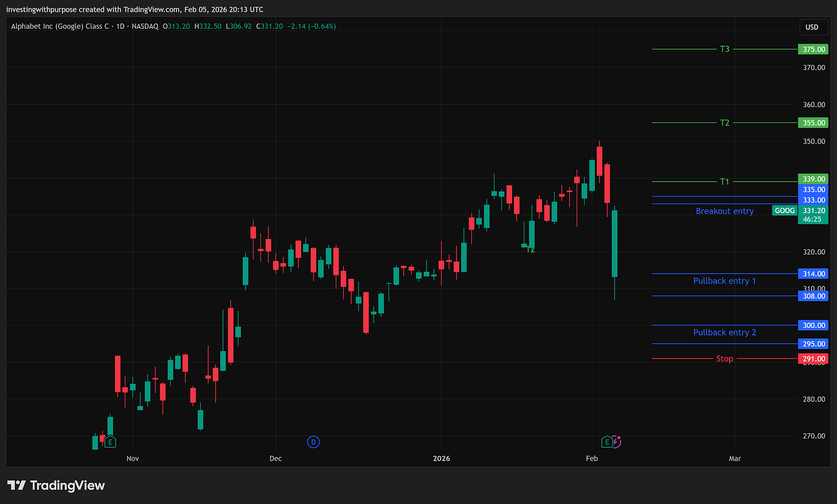The width and height of the screenshot is (837, 504).
Task: Click the C331.20 close value
Action: [269, 26]
